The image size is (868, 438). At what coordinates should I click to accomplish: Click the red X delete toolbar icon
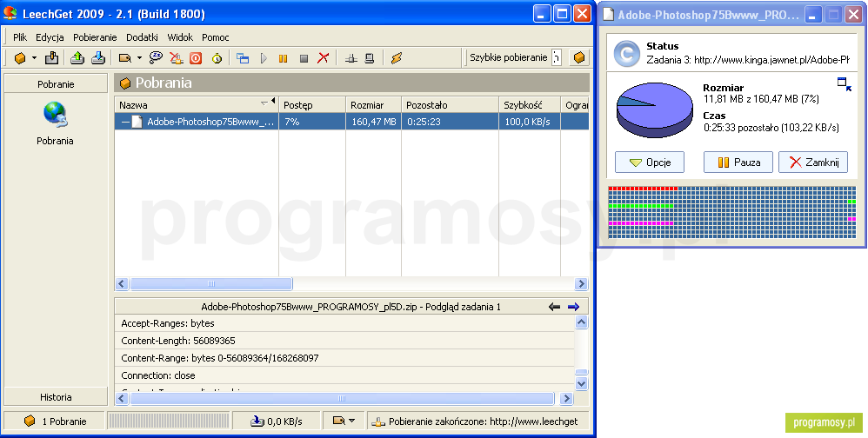click(x=324, y=57)
